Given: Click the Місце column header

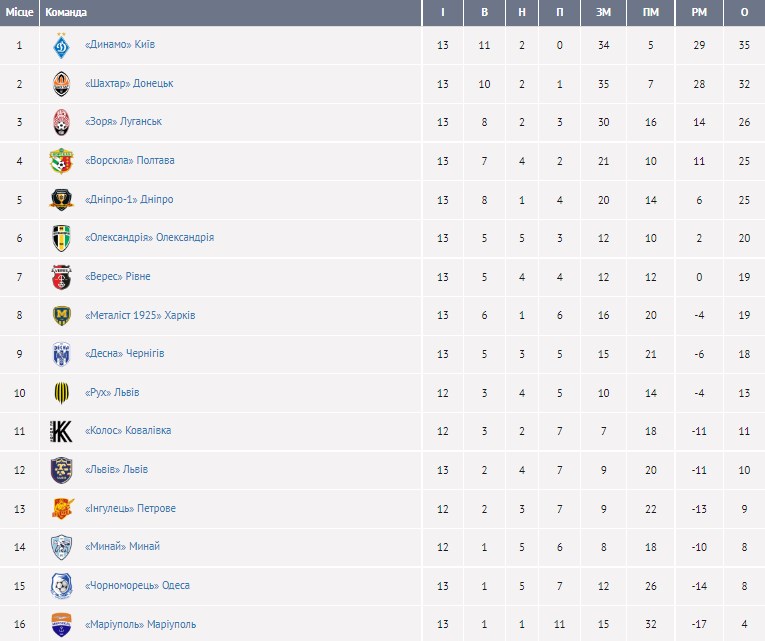Looking at the screenshot, I should [20, 13].
